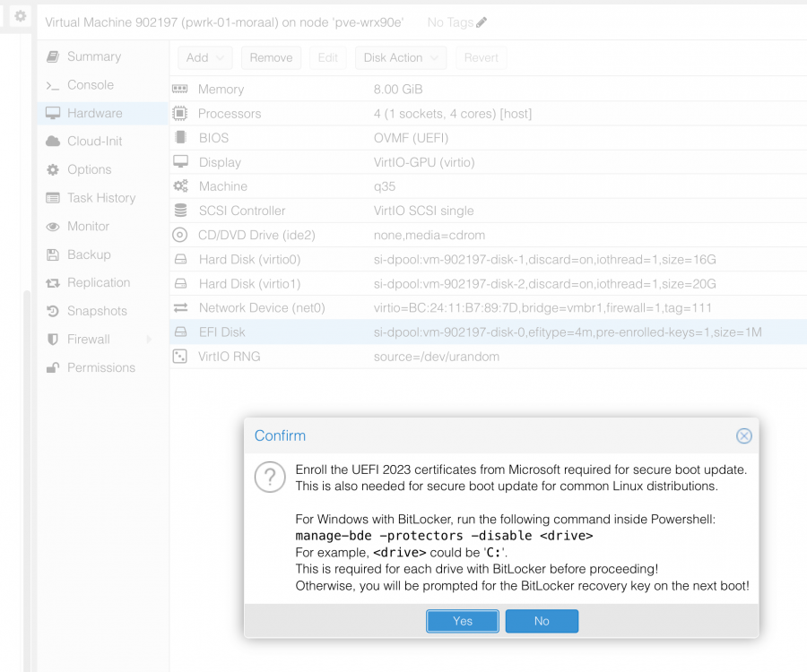Click the Hardware monitor icon
Screen dimensions: 807x672
pyautogui.click(x=53, y=113)
